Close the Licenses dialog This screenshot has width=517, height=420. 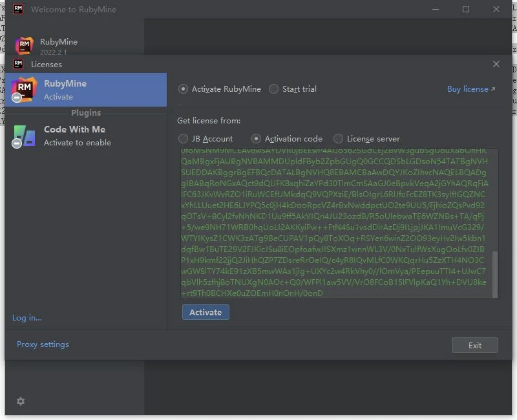tap(496, 64)
